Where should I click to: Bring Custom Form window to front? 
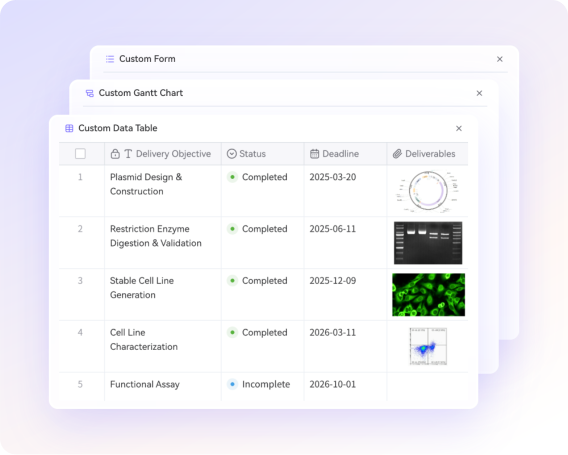point(147,59)
